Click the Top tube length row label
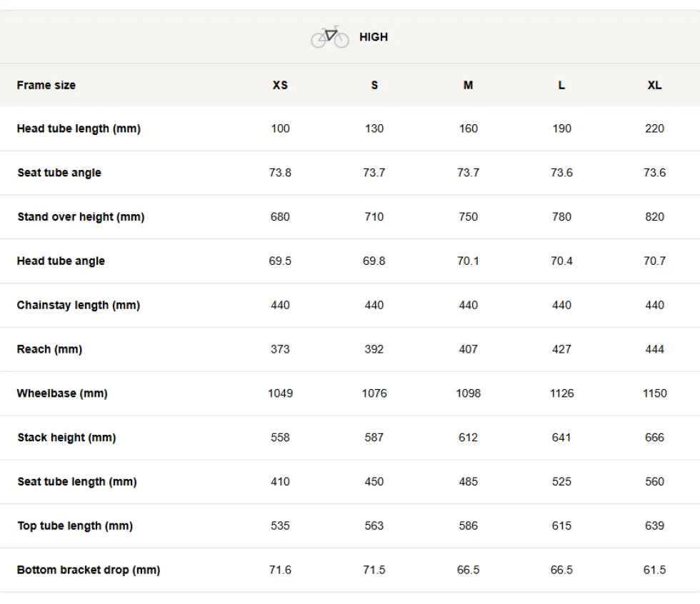 click(x=76, y=526)
